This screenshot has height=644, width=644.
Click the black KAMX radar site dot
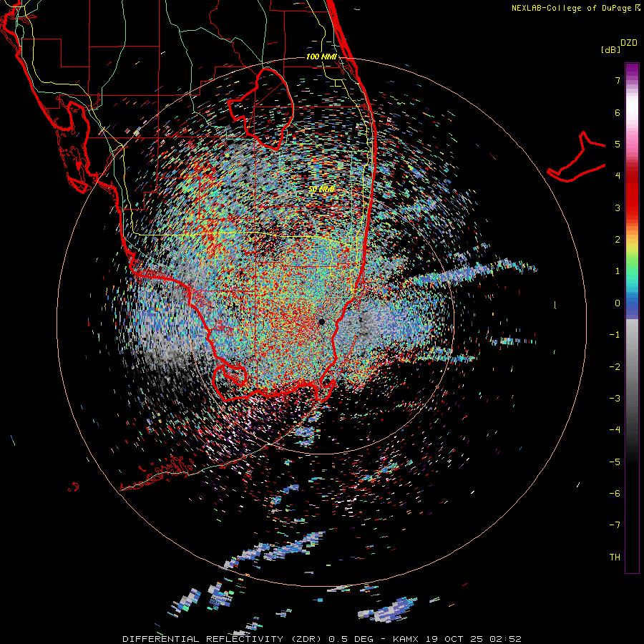point(321,321)
